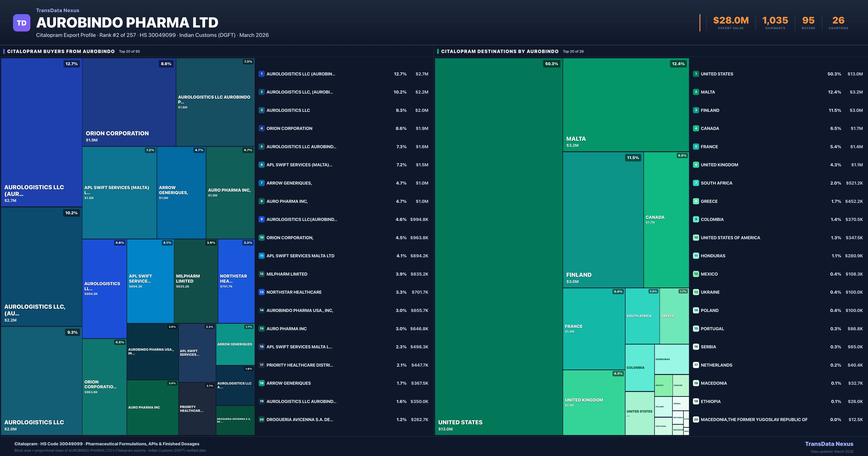
Task: Open the CITALOPRAM BUYERS FROM AUROBINDO section header
Action: point(61,51)
